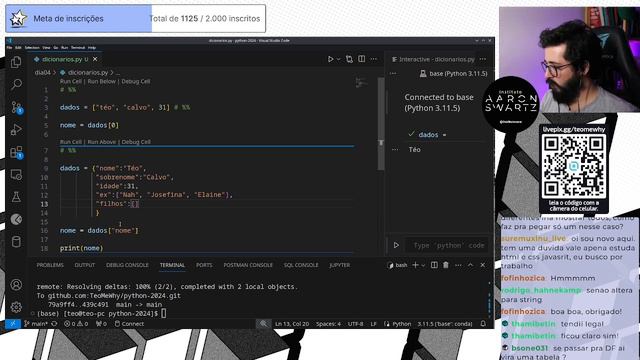The image size is (640, 360).
Task: Open the Remote Explorer view
Action: pos(16,175)
